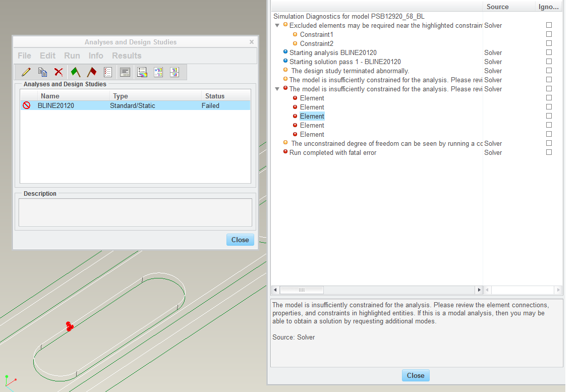Click the right arrow of diagnostics horizontal scrollbar

coord(479,290)
